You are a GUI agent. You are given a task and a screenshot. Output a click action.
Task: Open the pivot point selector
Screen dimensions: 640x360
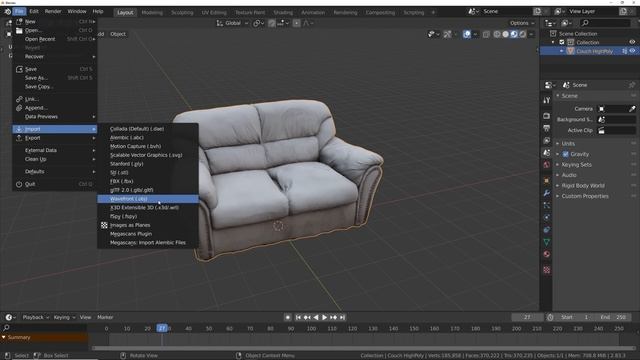258,23
